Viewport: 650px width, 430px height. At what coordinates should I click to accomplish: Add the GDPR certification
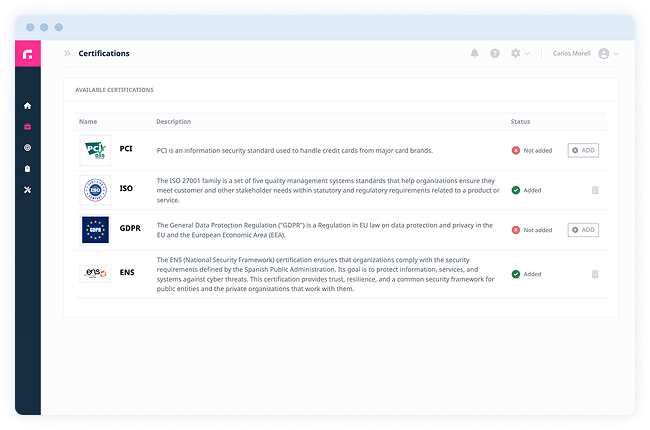[583, 230]
